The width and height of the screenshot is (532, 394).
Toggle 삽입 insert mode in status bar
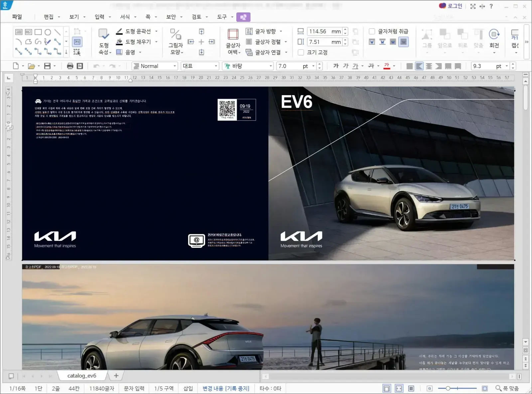point(188,388)
